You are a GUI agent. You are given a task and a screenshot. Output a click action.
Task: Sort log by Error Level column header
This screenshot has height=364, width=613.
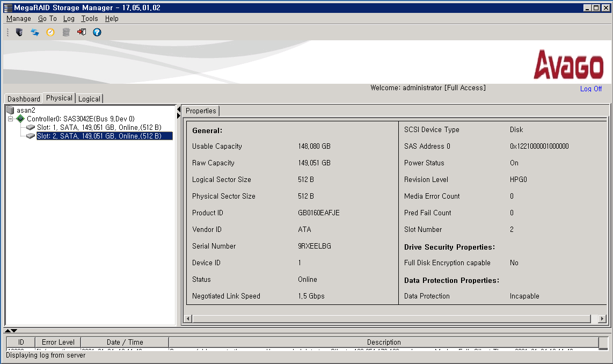(58, 342)
